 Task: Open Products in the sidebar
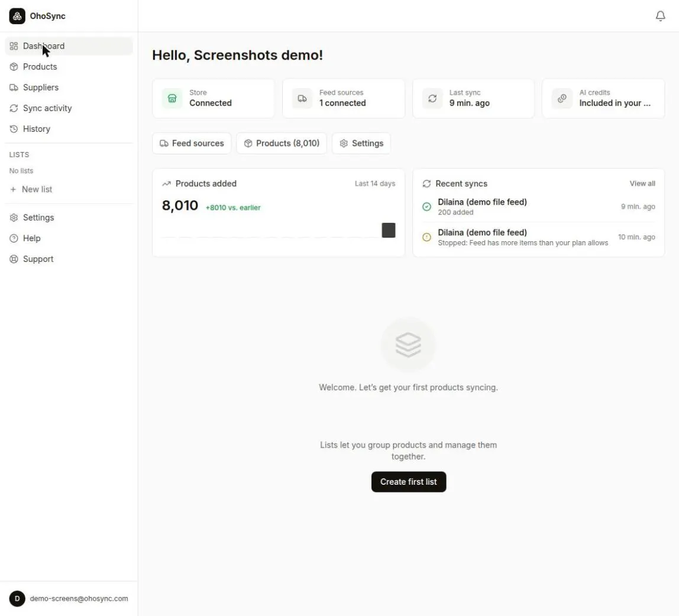point(69,67)
